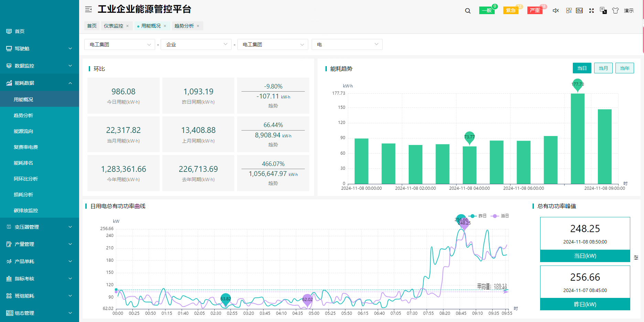644x322 pixels.
Task: Open the yellow 紧急 alarm badge
Action: click(x=511, y=10)
